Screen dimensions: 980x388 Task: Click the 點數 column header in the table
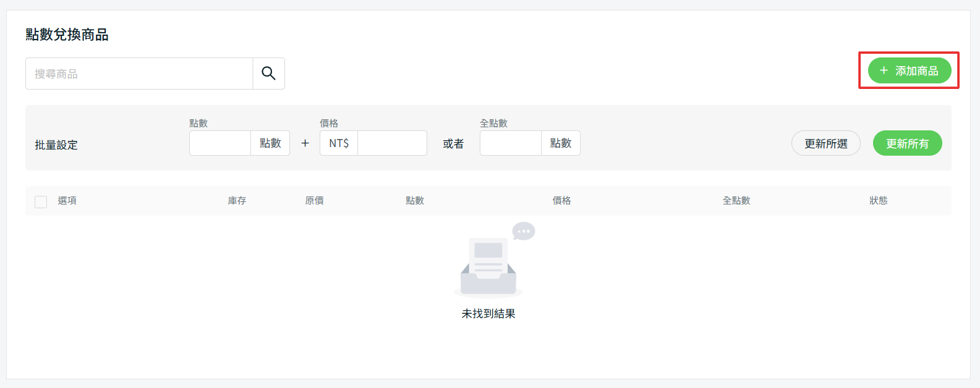coord(415,201)
